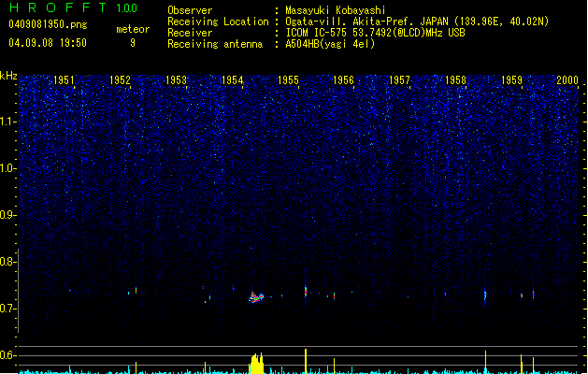Select the Ogata-vill. Akita-Pref. JAPAN location text
Screen dimensions: 588x374
pyautogui.click(x=417, y=22)
